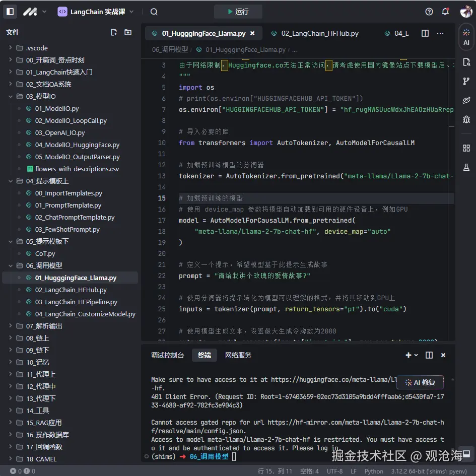Open 02_ModelIO_LoopCall.py in the file tree

pos(71,120)
